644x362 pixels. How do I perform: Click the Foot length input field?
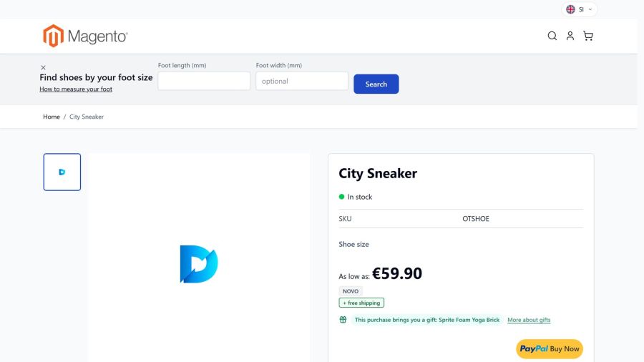204,81
